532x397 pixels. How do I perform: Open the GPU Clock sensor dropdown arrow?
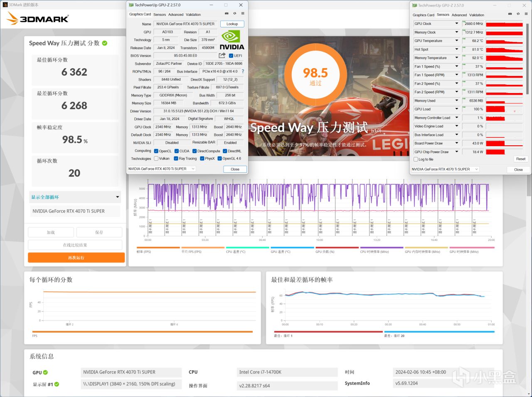tap(456, 24)
